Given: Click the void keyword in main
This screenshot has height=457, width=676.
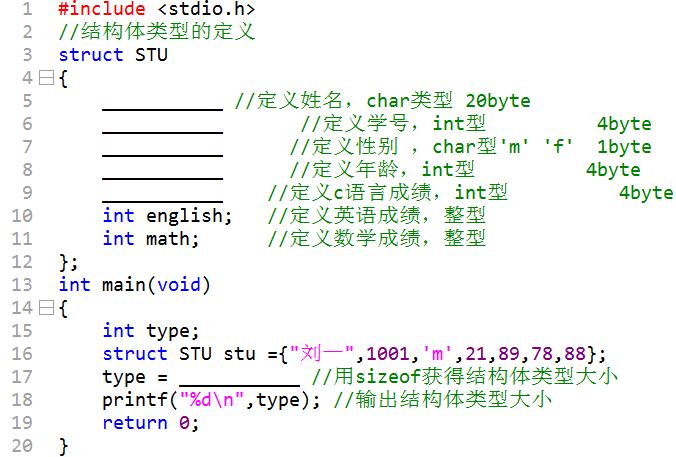Looking at the screenshot, I should pyautogui.click(x=179, y=285).
